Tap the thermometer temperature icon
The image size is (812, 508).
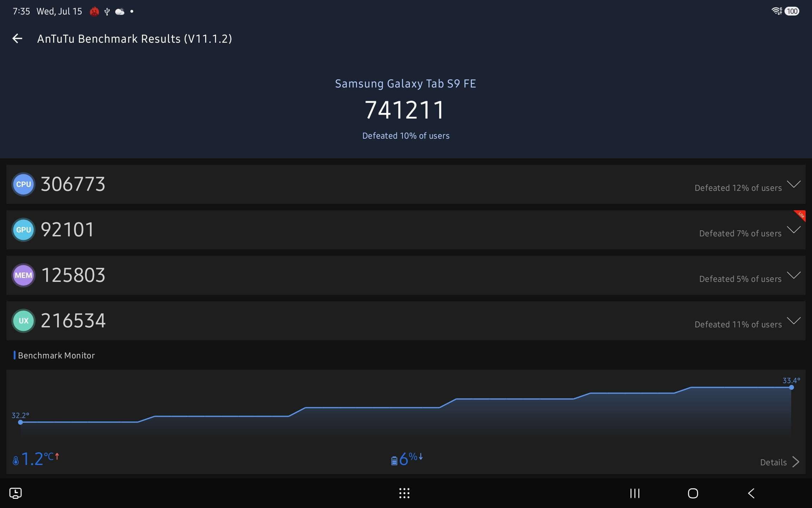point(16,460)
